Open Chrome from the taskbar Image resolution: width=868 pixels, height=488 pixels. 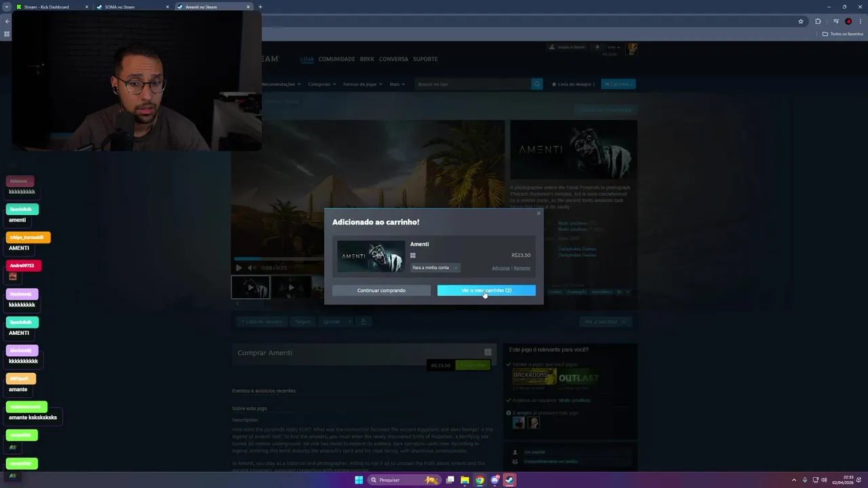[x=479, y=480]
